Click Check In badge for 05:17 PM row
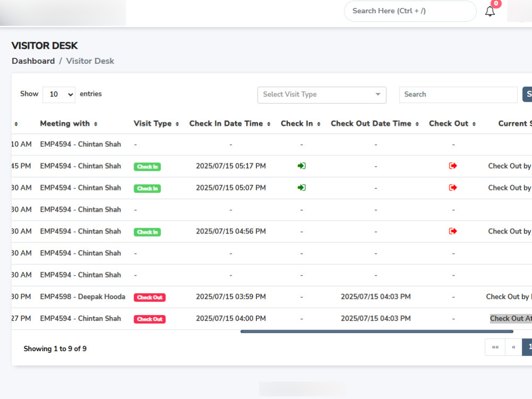 147,167
